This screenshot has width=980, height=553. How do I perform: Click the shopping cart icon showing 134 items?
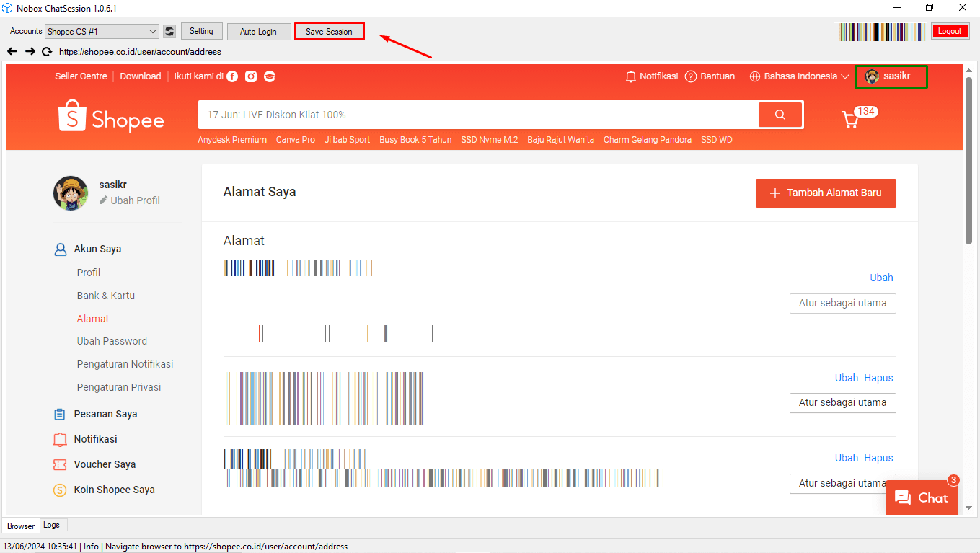[x=851, y=119]
